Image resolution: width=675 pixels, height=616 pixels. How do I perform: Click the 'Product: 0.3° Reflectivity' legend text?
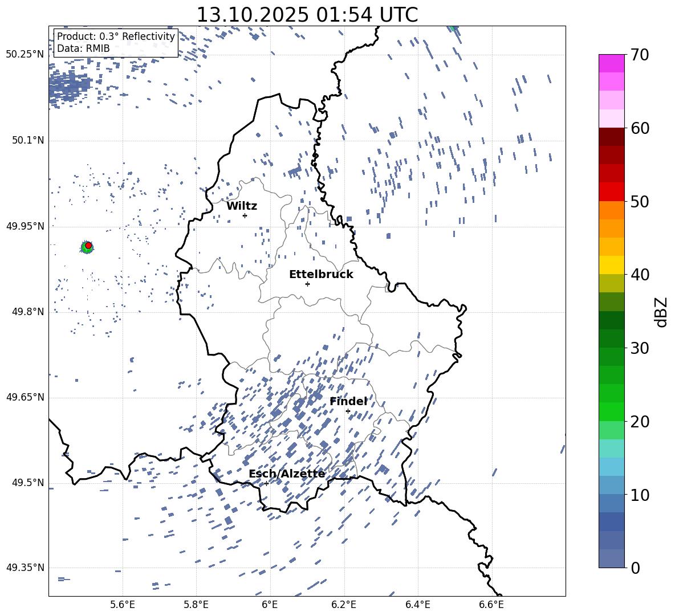tap(116, 36)
